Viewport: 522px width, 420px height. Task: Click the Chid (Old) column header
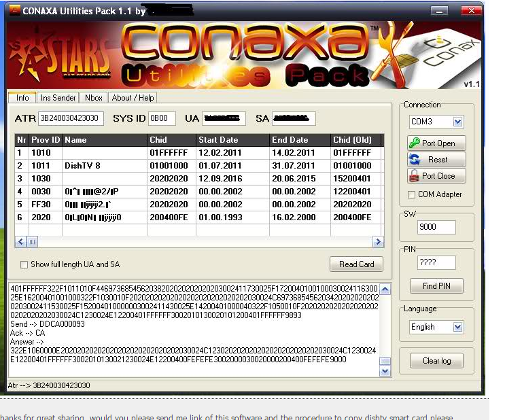coord(355,140)
